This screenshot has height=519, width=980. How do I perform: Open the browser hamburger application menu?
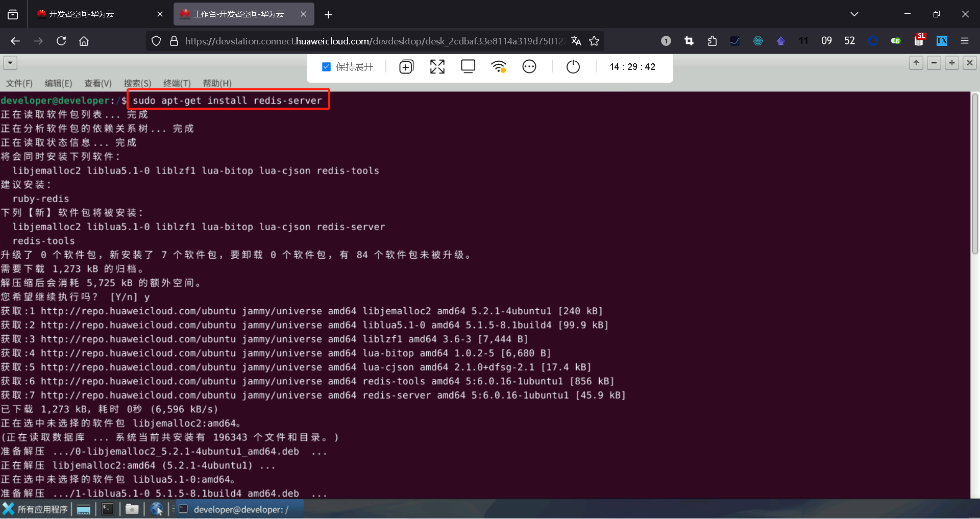pos(965,41)
